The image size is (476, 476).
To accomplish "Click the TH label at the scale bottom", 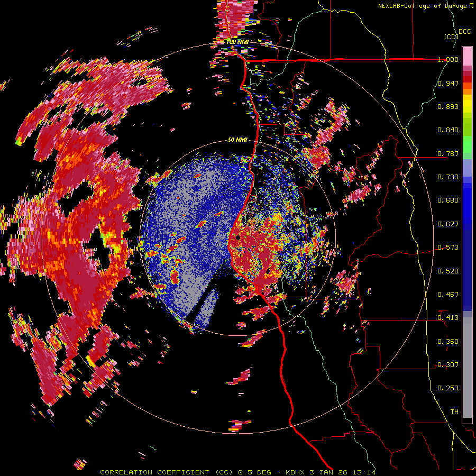I will (454, 411).
